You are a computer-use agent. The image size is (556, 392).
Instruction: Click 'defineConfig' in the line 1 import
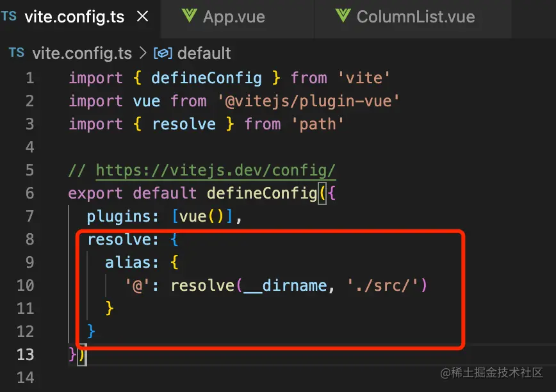pos(206,78)
